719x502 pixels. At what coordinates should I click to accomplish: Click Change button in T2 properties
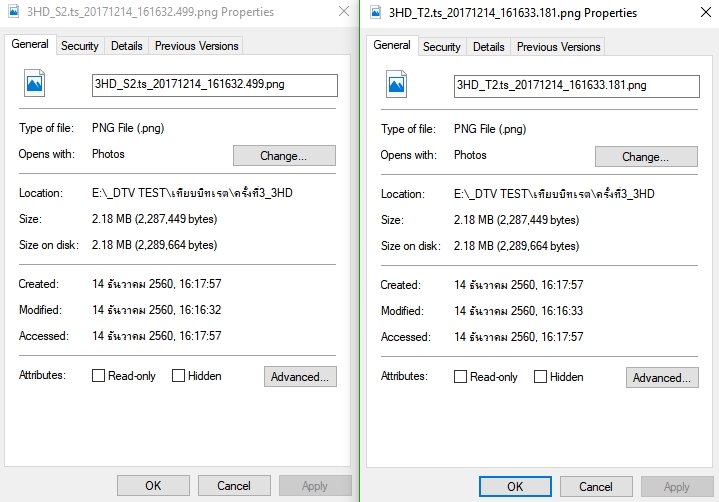pos(646,156)
